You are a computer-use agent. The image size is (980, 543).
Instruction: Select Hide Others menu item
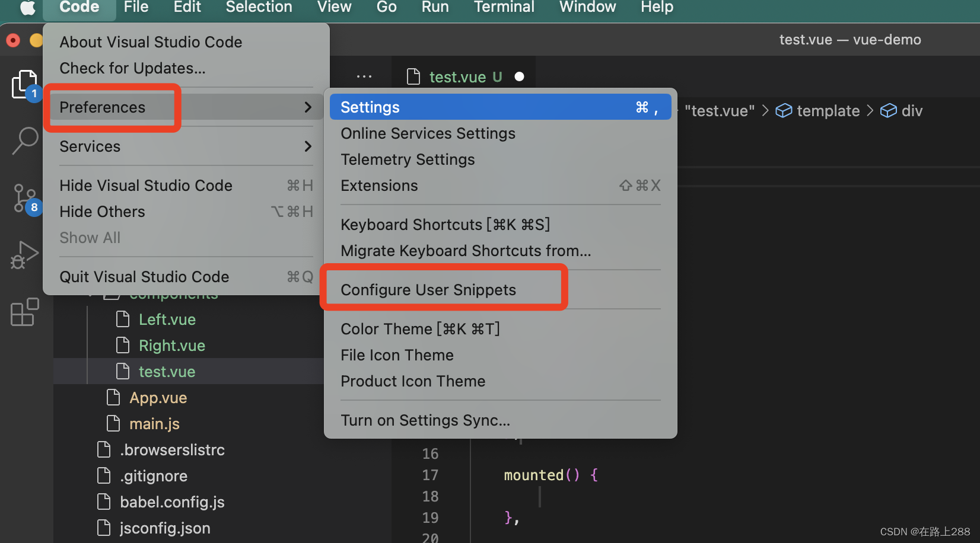click(x=186, y=211)
